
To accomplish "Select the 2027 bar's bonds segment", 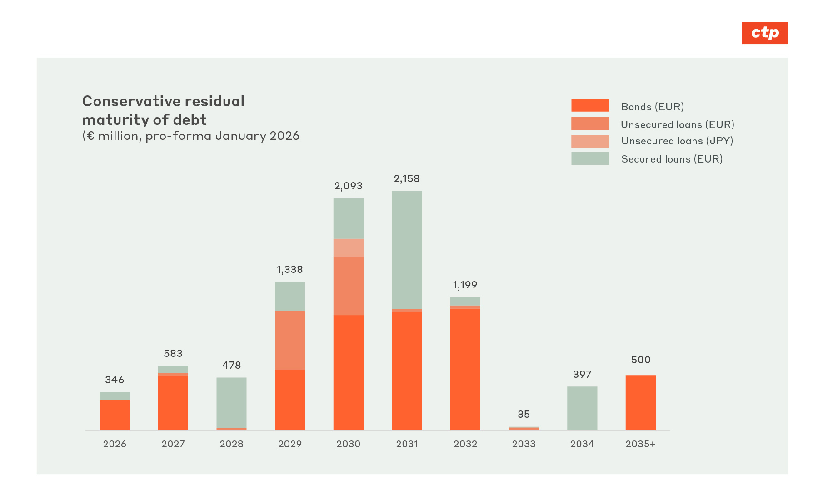I will [x=173, y=402].
